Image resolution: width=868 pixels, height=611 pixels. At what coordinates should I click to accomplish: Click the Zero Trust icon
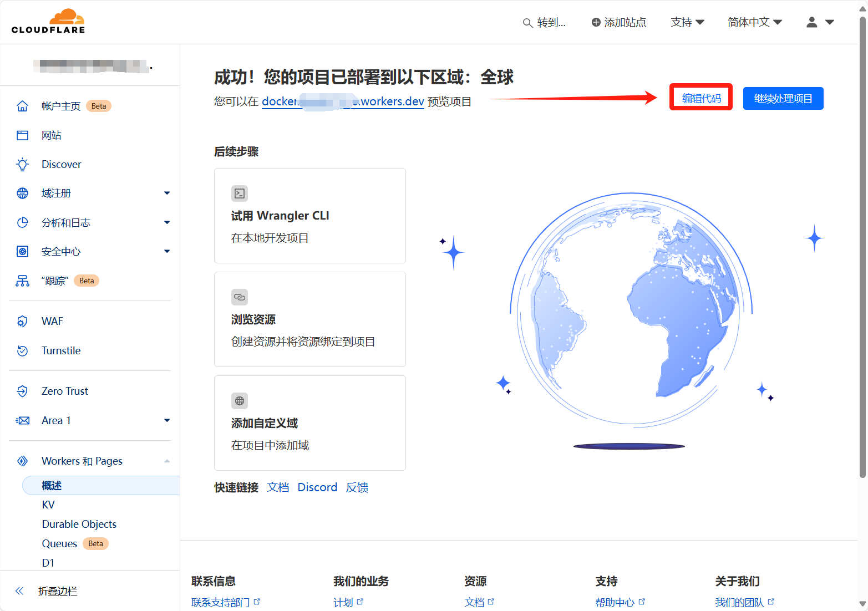click(22, 391)
